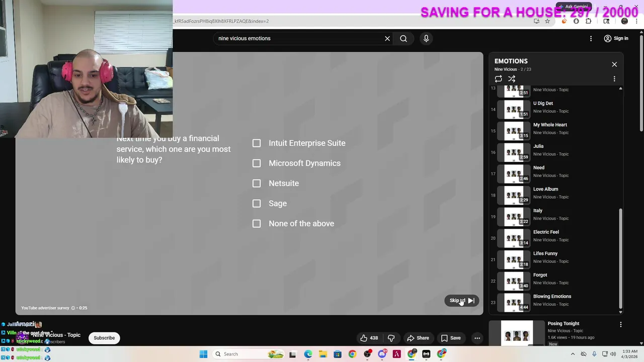Bookmark this page with star icon
The width and height of the screenshot is (644, 362).
coord(547,21)
